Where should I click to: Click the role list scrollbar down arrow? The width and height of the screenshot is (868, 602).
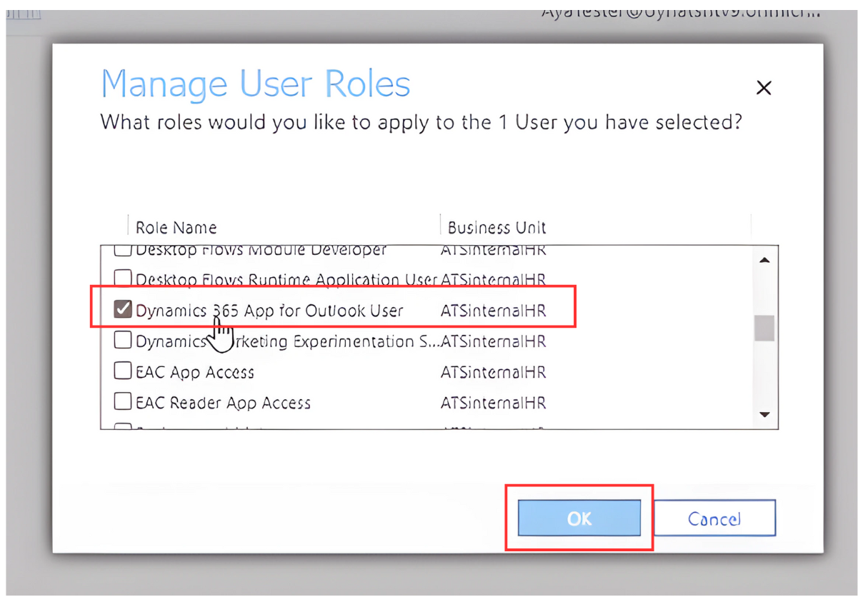(764, 414)
